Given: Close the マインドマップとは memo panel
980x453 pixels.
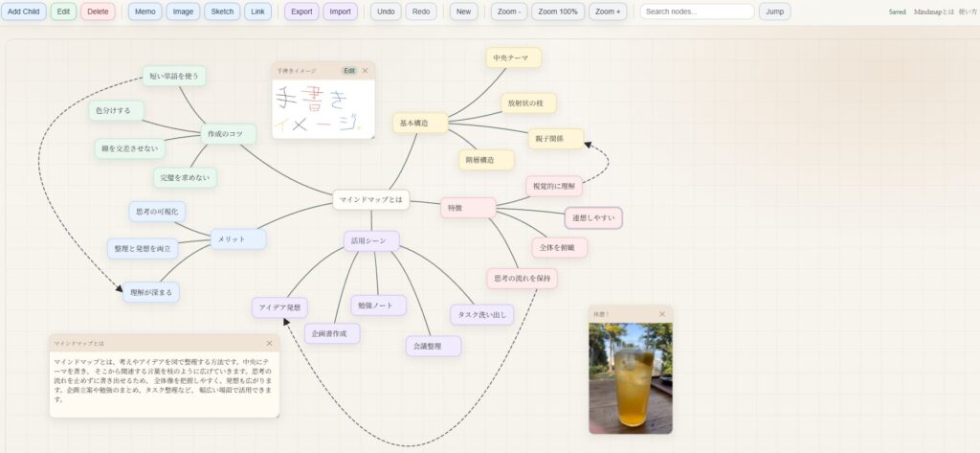Looking at the screenshot, I should pyautogui.click(x=269, y=343).
